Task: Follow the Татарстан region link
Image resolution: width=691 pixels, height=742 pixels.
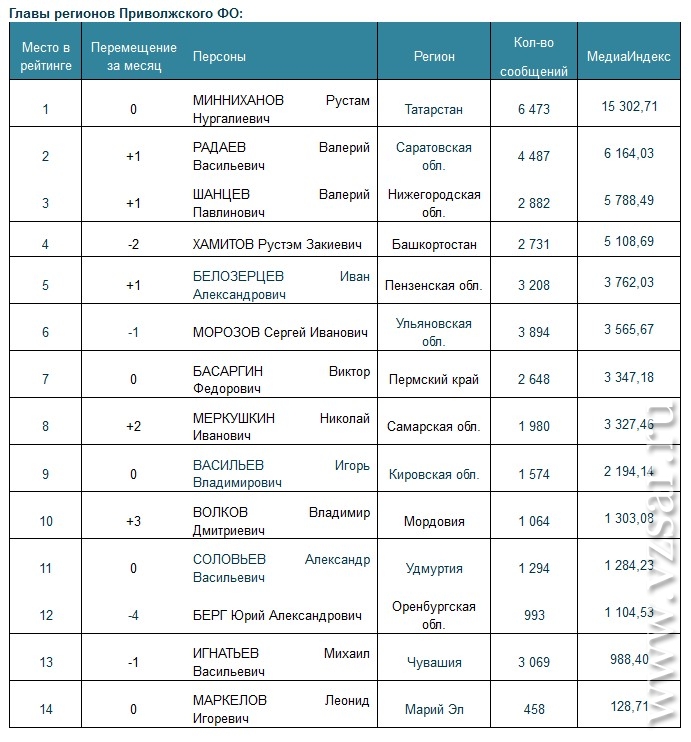Action: pos(434,109)
